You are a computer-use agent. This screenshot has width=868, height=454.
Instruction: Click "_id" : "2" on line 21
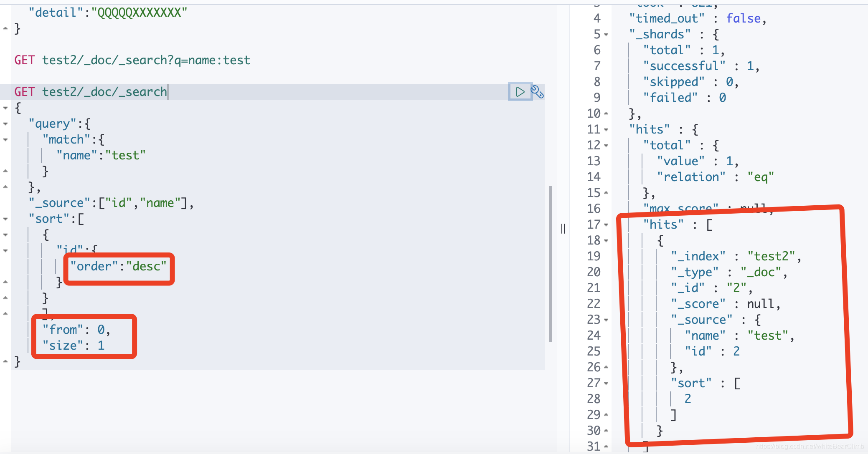[x=712, y=288]
